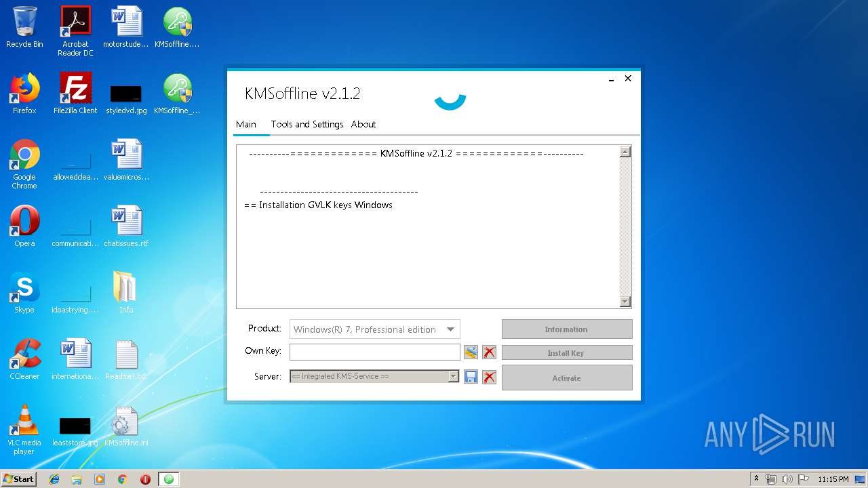
Task: Click the Install Key button
Action: pyautogui.click(x=567, y=353)
